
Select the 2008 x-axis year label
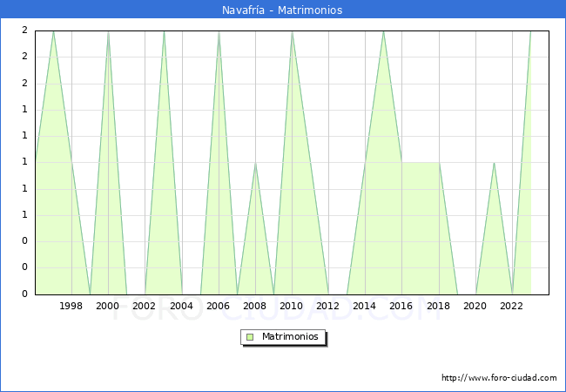[x=254, y=306]
